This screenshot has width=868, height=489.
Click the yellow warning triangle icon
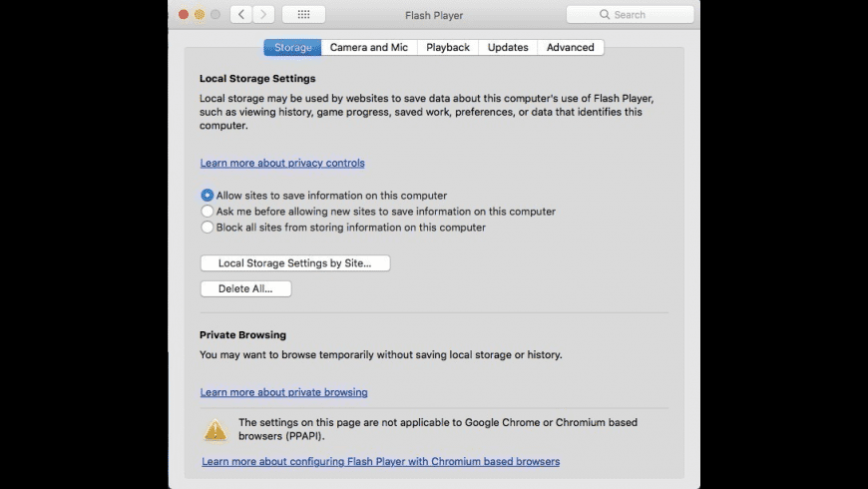tap(216, 430)
